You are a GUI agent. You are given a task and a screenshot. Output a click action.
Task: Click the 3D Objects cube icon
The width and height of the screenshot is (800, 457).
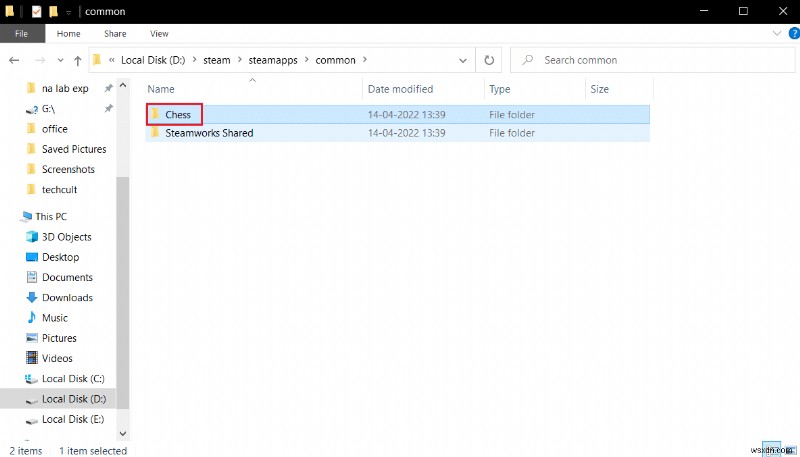coord(32,237)
